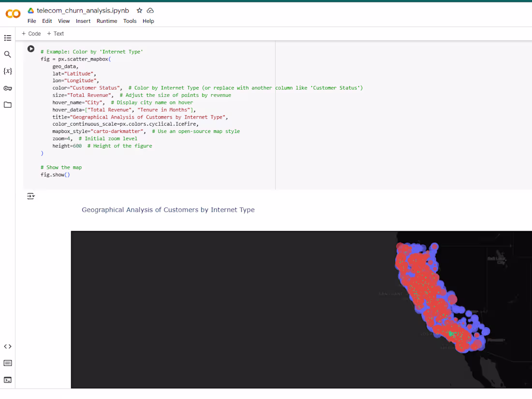This screenshot has width=532, height=399.
Task: Open the command palette icon
Action: (x=7, y=363)
